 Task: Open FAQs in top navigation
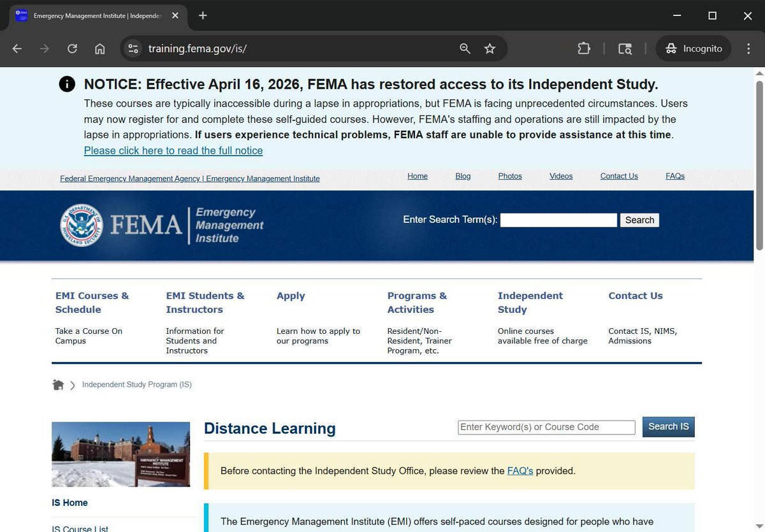[x=675, y=176]
